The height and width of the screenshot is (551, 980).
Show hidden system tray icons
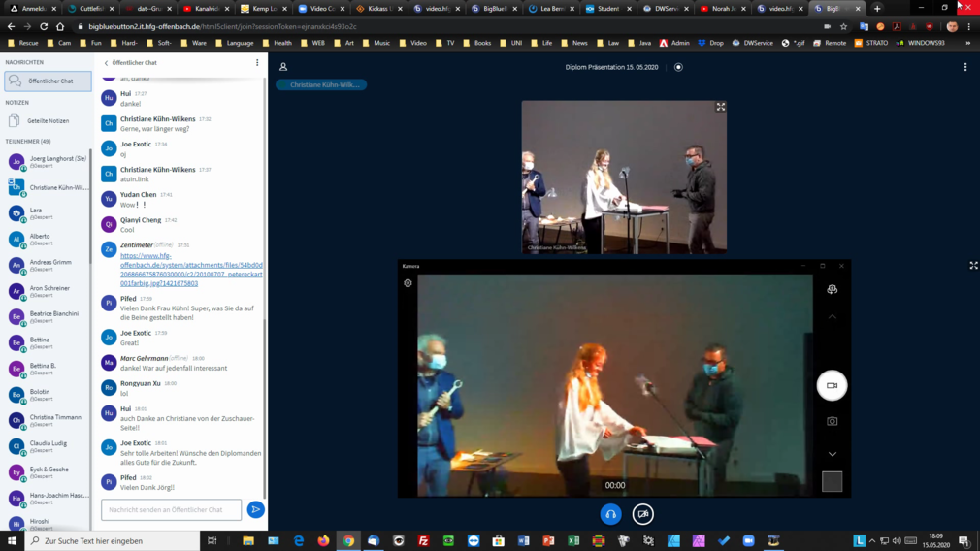pos(872,541)
